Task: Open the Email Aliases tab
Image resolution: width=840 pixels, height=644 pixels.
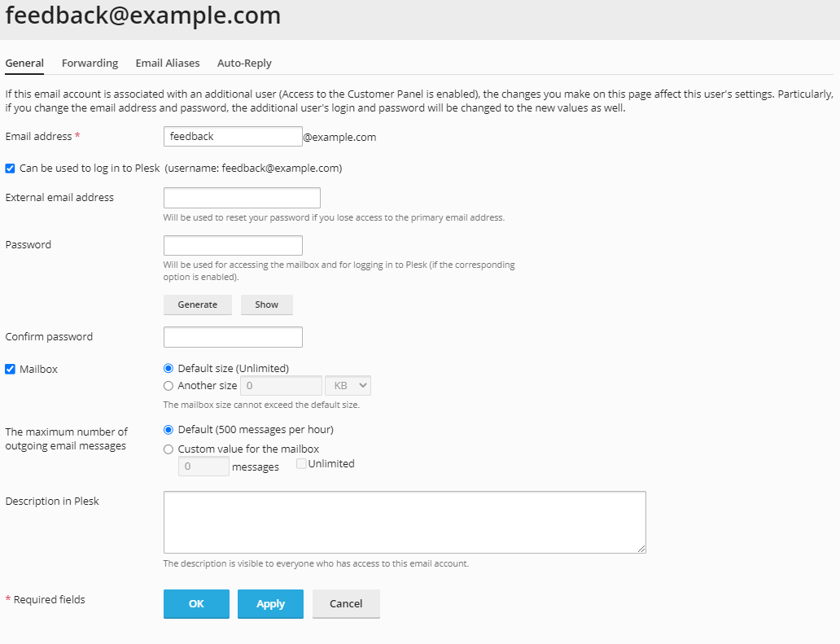Action: (168, 63)
